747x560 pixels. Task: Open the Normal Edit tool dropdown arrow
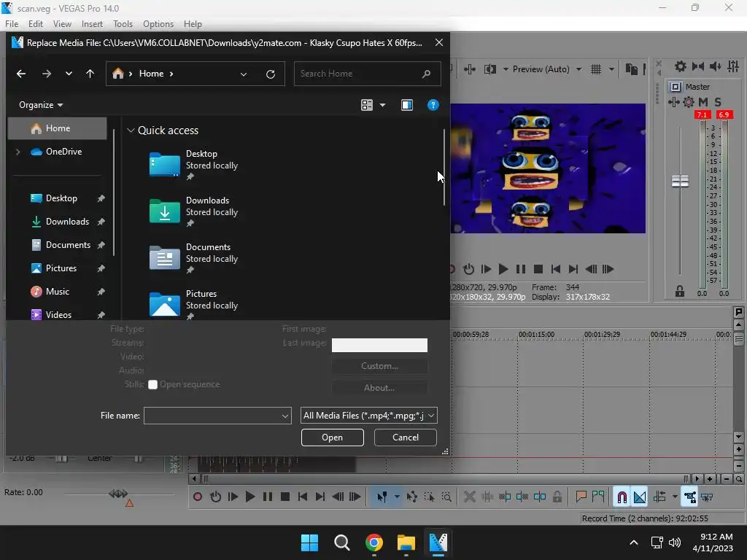(x=397, y=497)
